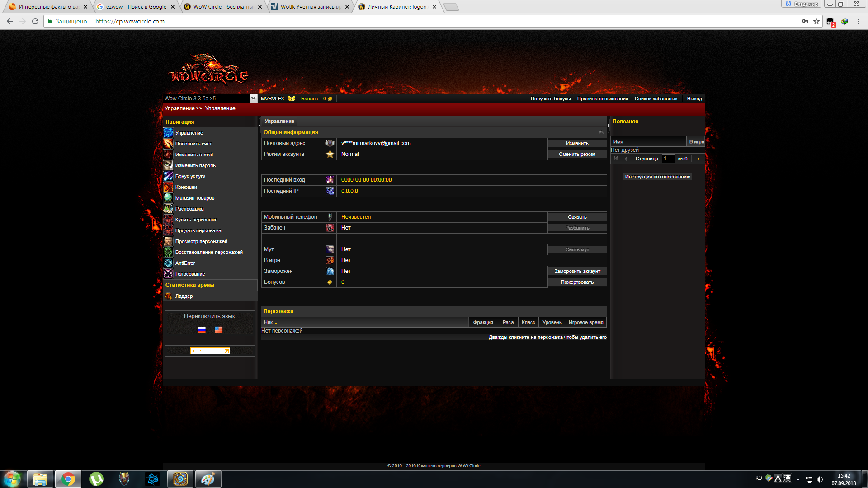Viewport: 868px width, 488px height.
Task: Click the mail envelope icon next to MVRVLE3
Action: pyautogui.click(x=292, y=99)
